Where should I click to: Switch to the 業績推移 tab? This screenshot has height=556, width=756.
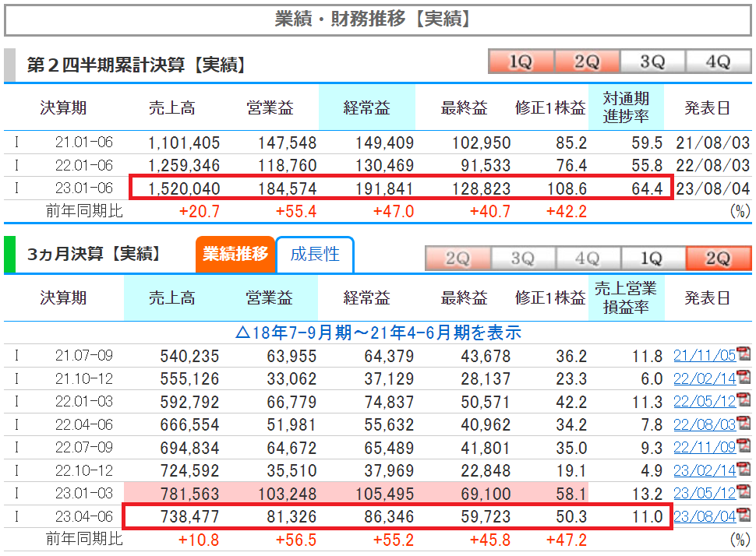point(235,254)
